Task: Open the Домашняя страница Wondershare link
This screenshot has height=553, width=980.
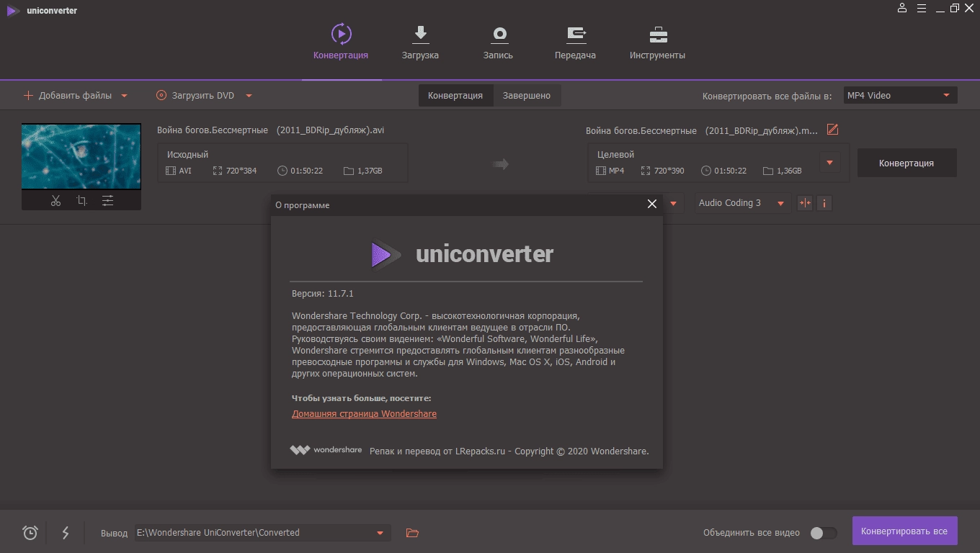Action: pos(364,414)
